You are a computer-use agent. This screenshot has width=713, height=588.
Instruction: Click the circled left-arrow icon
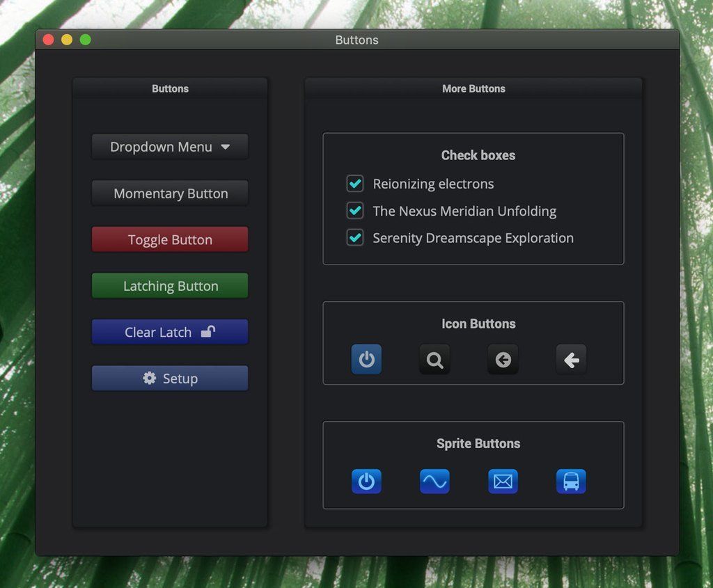point(503,360)
